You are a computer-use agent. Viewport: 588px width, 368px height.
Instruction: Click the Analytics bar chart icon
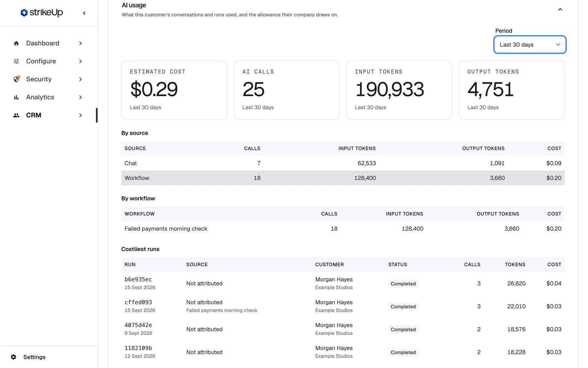pyautogui.click(x=16, y=97)
